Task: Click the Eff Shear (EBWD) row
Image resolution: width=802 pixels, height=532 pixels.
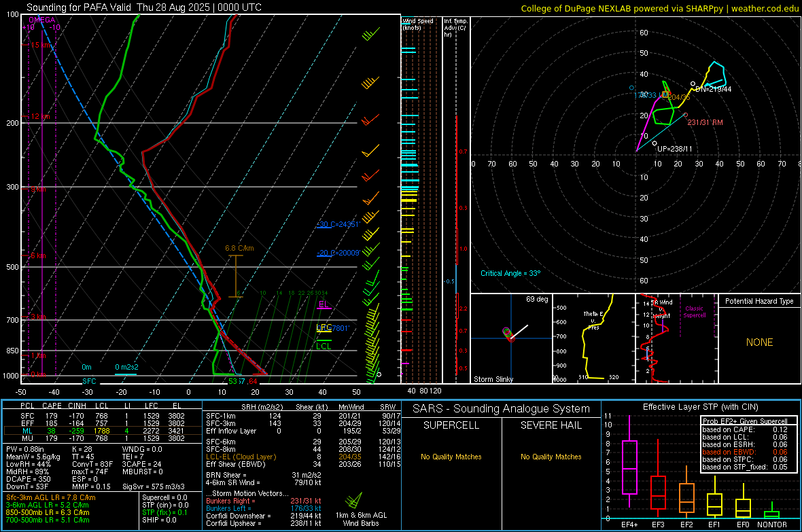Action: 303,464
